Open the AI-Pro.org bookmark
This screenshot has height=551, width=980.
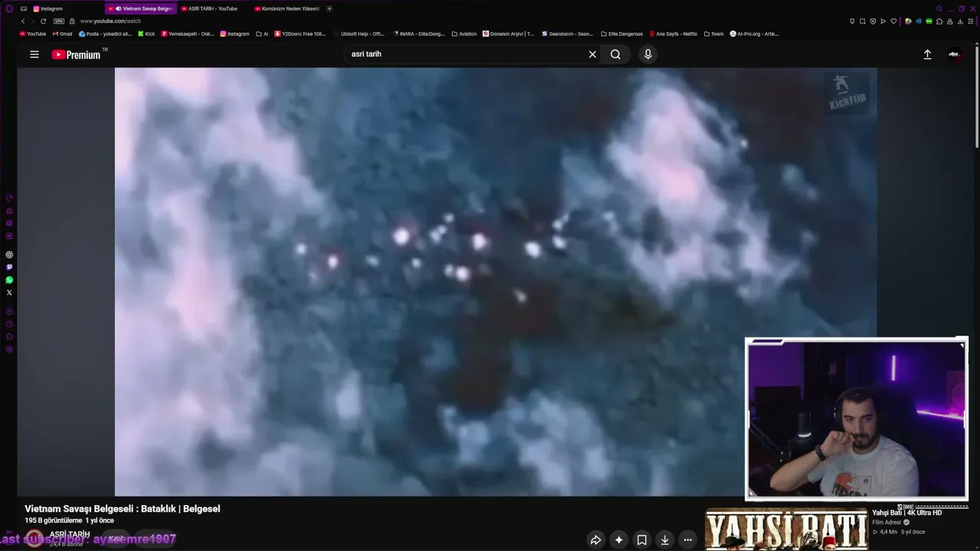click(754, 34)
